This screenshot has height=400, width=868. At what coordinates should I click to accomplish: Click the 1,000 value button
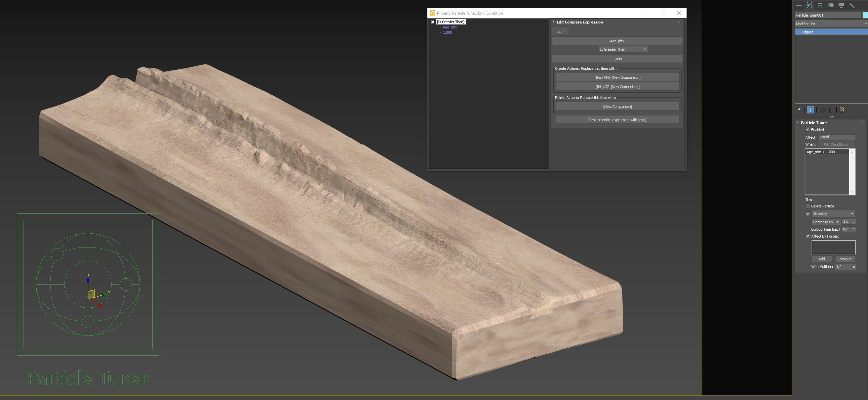pyautogui.click(x=617, y=59)
